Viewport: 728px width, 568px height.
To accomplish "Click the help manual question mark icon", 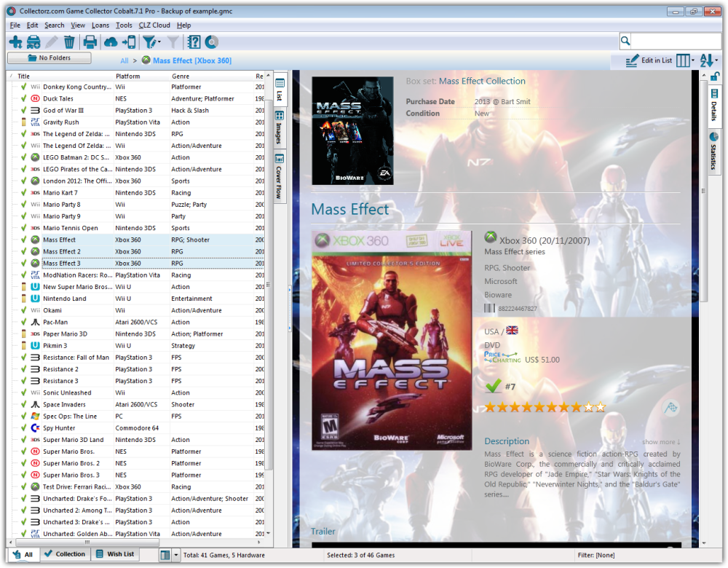I will pos(194,42).
